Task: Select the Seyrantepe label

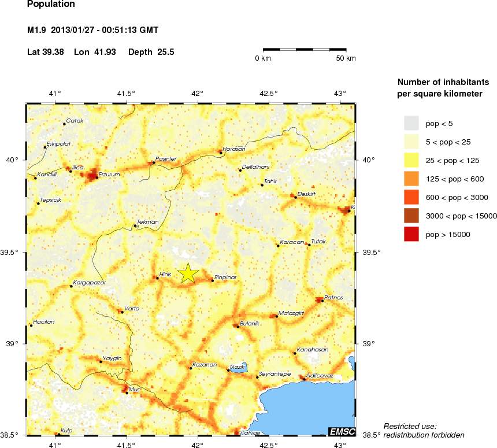Action: [x=275, y=374]
